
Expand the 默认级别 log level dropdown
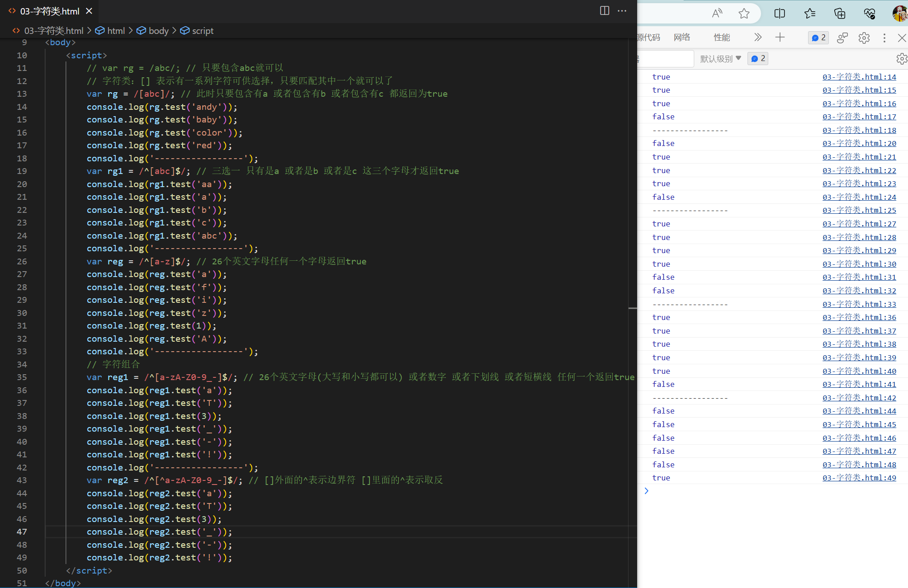[720, 59]
